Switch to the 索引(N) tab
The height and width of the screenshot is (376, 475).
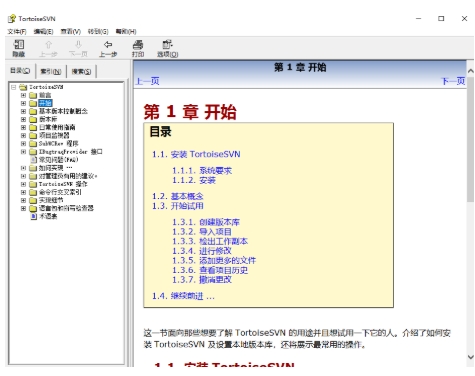pyautogui.click(x=51, y=71)
